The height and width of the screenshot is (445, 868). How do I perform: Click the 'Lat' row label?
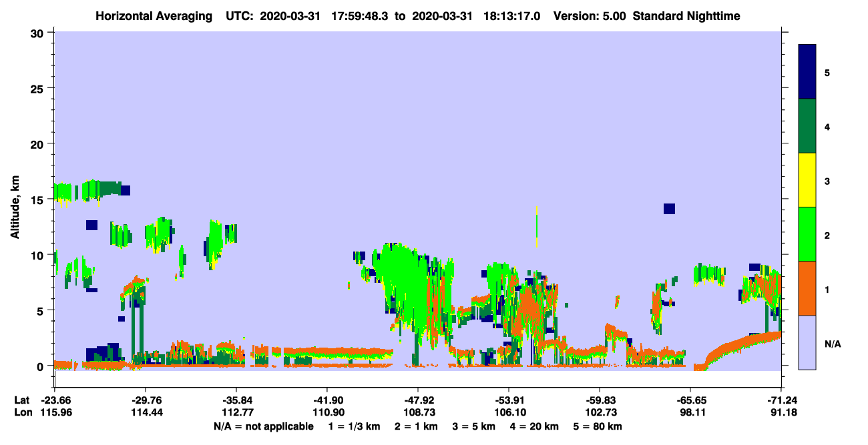coord(22,400)
